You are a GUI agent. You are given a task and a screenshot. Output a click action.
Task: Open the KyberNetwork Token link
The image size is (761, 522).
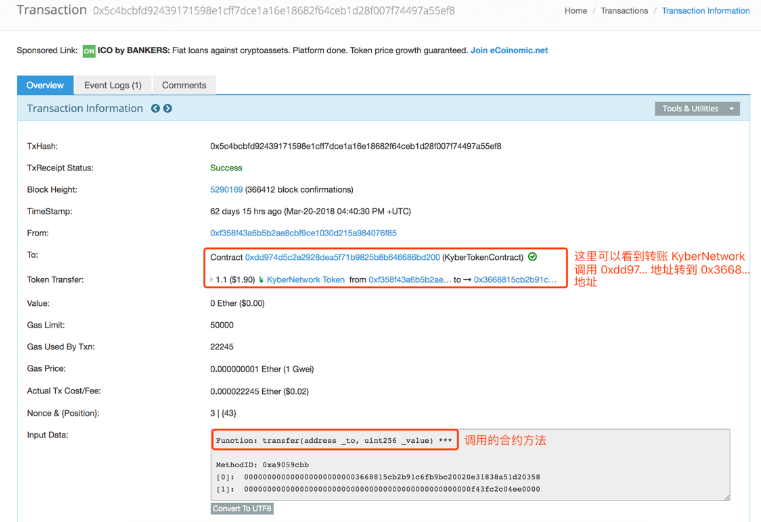pyautogui.click(x=307, y=280)
